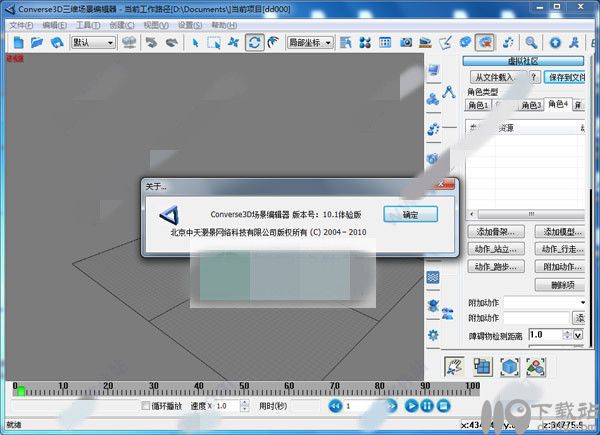Click the sidebar music notes icon

[x=433, y=129]
